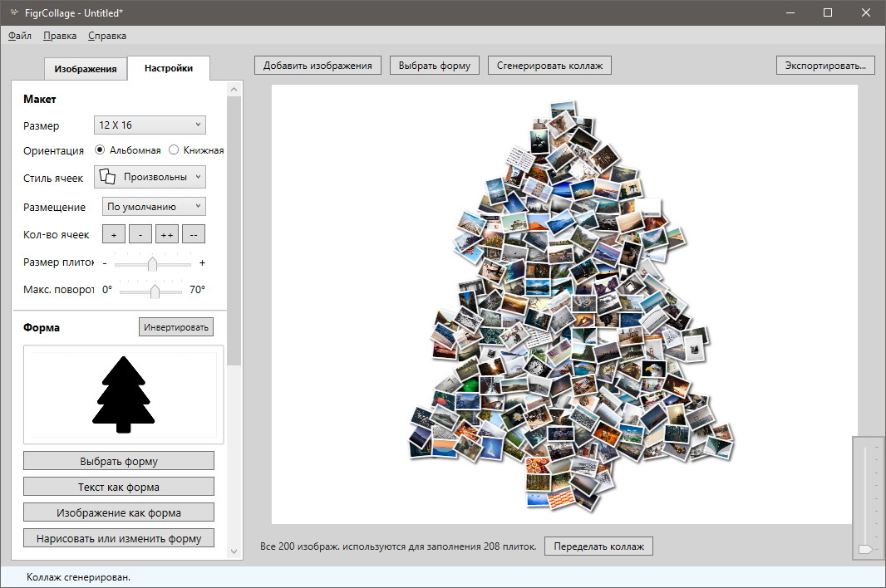Expand the Стиль ячеек dropdown
Viewport: 886px width, 588px height.
point(150,177)
